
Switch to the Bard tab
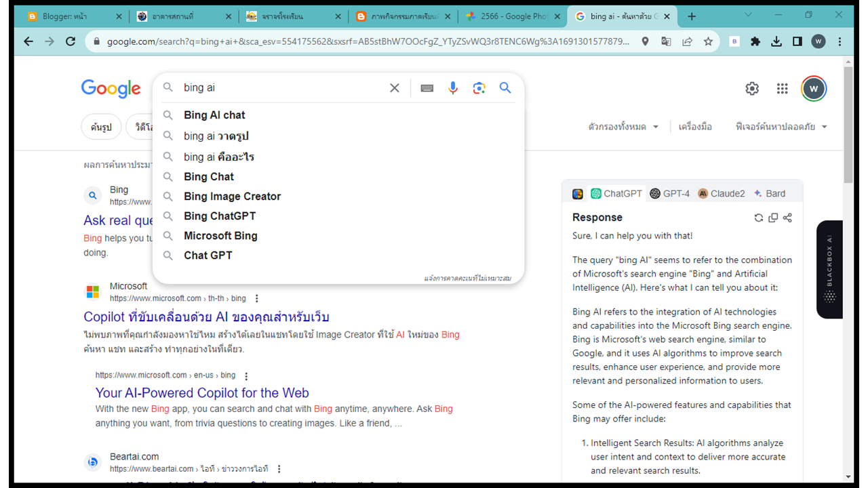[770, 194]
